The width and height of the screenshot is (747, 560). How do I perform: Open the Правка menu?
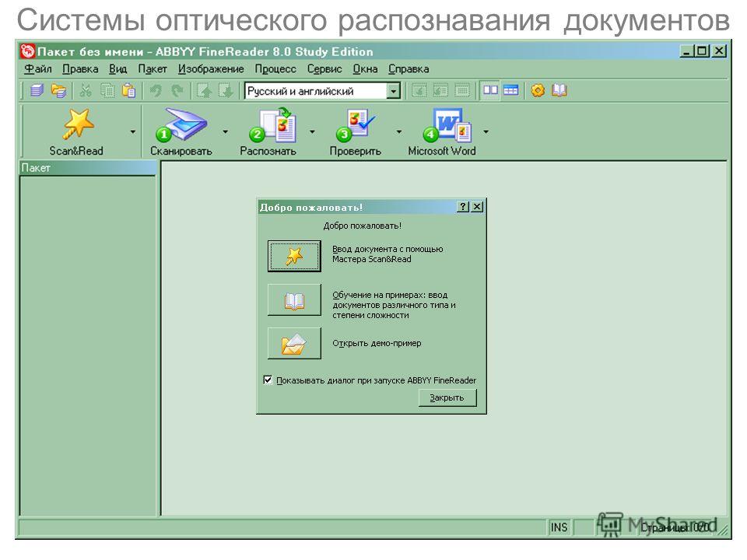(x=80, y=69)
